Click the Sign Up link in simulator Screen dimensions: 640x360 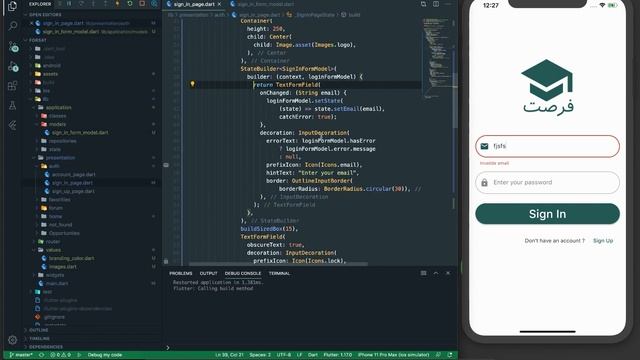pyautogui.click(x=603, y=241)
